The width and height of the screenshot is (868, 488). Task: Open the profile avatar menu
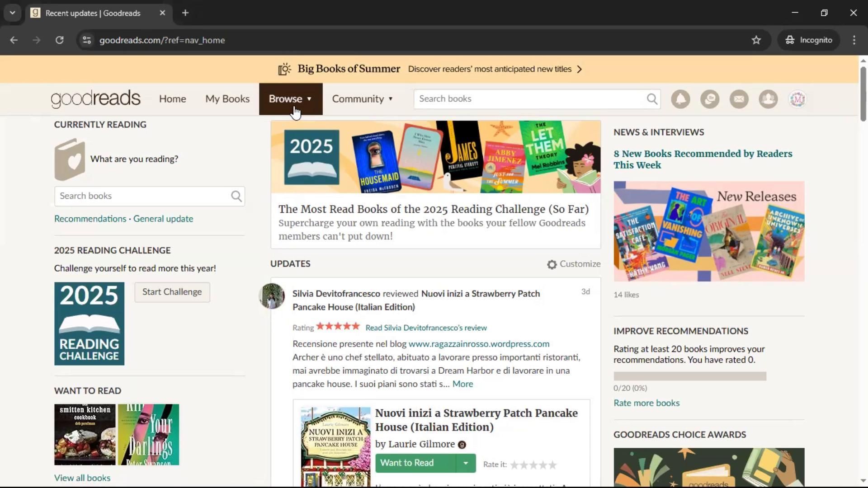[797, 99]
